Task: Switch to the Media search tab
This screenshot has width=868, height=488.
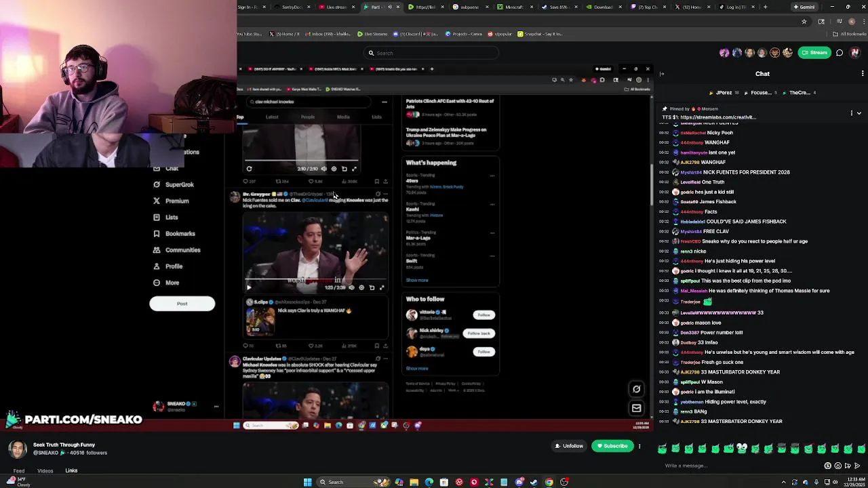Action: (x=343, y=117)
